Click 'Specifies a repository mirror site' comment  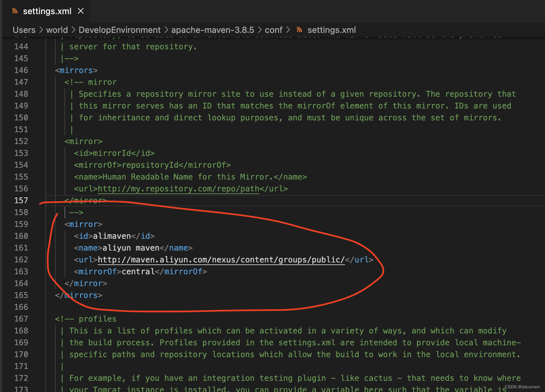click(x=160, y=94)
